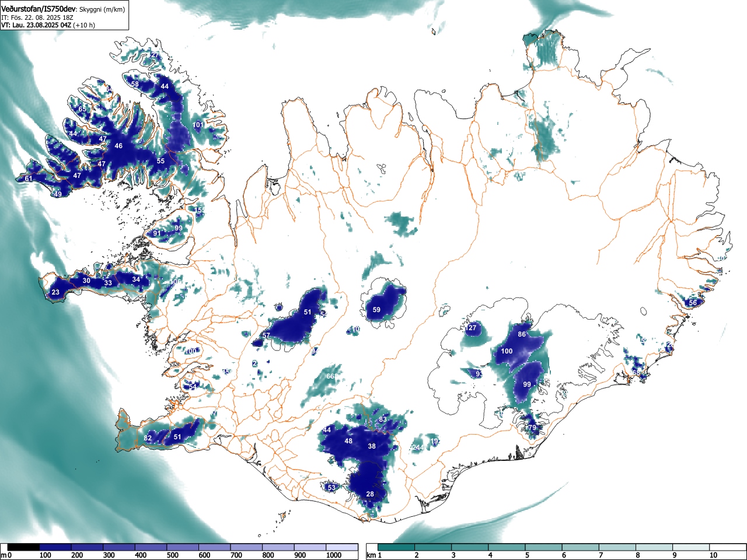Click visibility value 61 on the map
This screenshot has width=747, height=560.
pos(29,178)
